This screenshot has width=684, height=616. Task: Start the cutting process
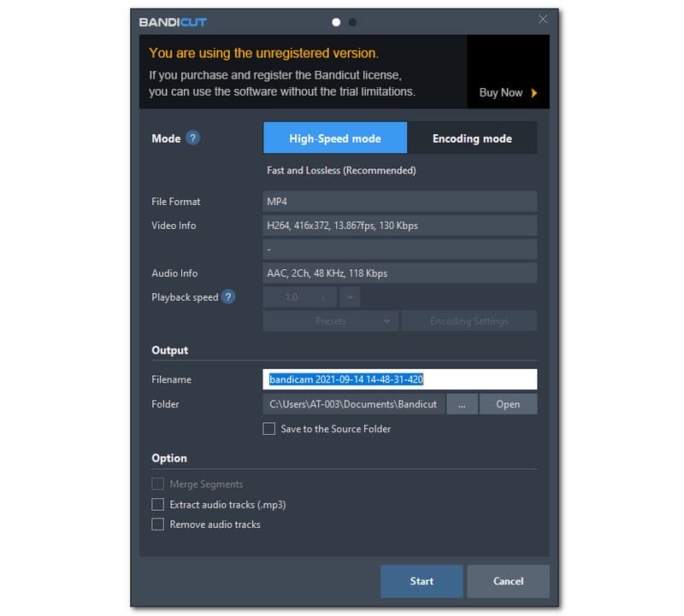[x=422, y=581]
